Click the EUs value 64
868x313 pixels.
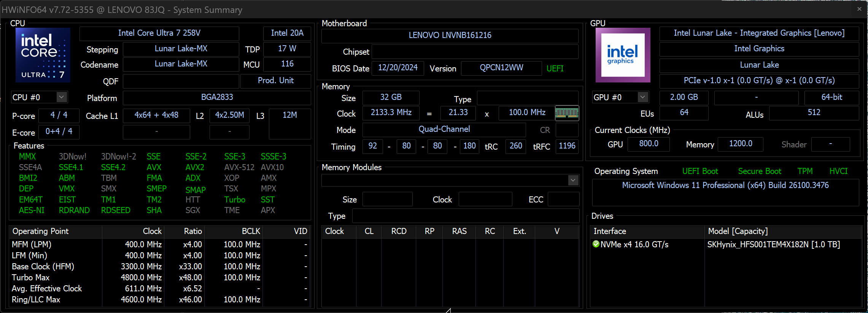click(x=684, y=112)
